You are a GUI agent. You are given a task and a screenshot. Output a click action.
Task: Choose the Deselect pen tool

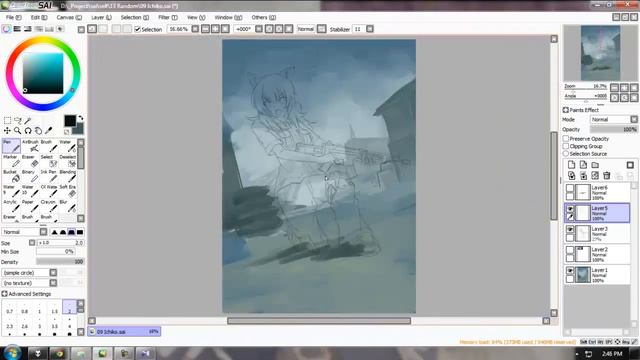67,161
